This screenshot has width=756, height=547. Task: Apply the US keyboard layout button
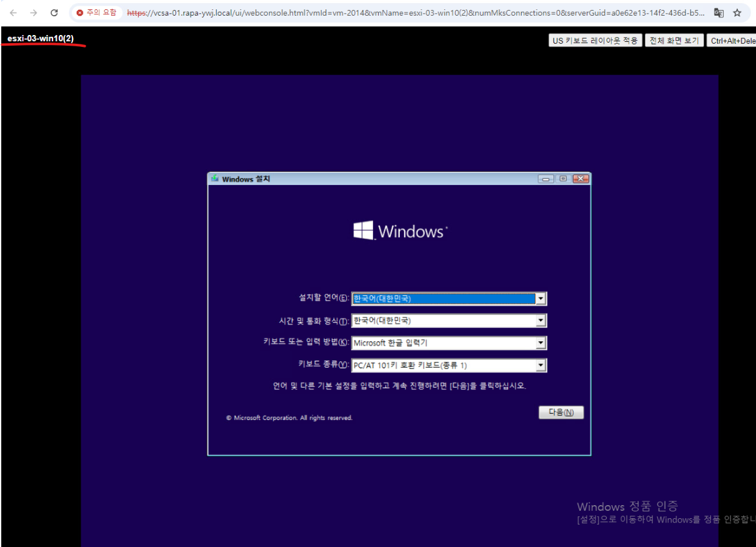[x=595, y=41]
